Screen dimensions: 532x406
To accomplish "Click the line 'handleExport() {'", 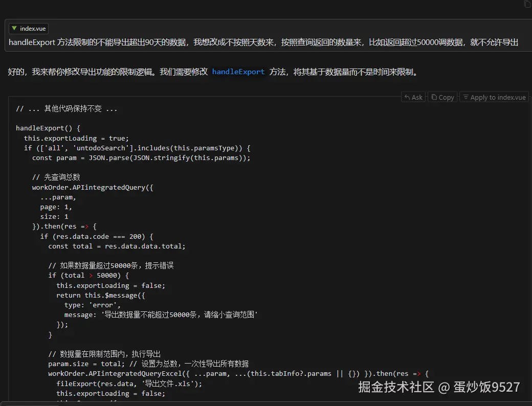I will (x=48, y=128).
